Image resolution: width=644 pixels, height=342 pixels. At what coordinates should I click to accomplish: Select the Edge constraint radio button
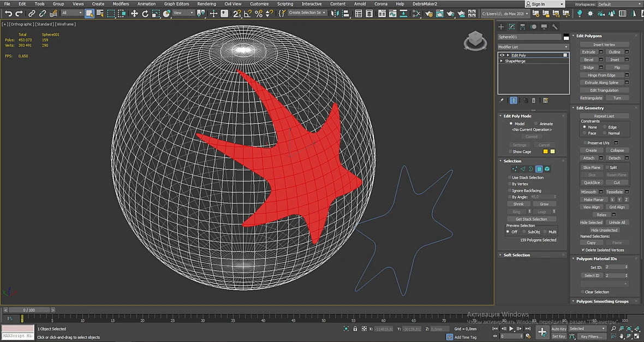(x=605, y=127)
